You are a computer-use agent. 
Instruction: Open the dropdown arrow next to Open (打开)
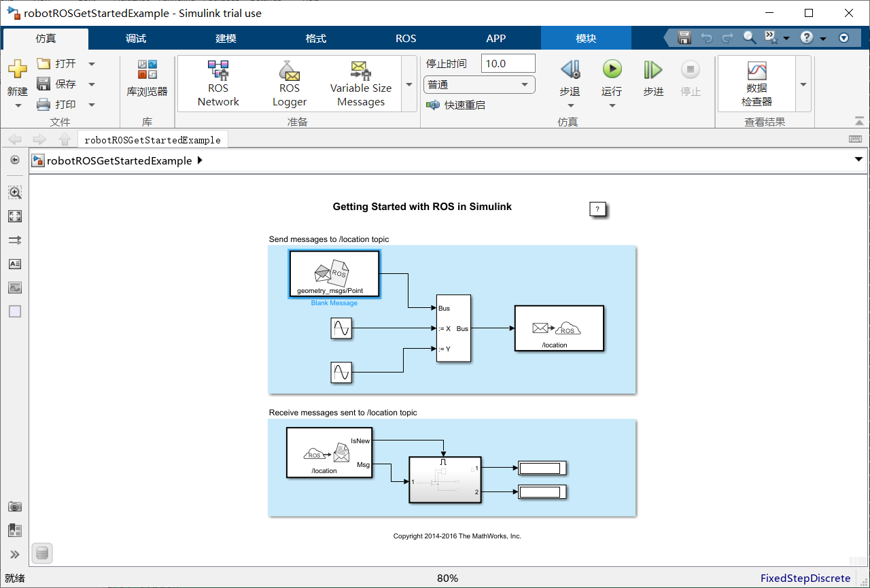[x=92, y=64]
